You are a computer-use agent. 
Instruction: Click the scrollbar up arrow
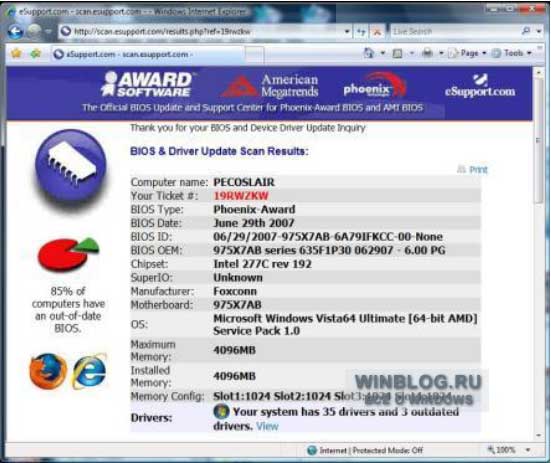[x=539, y=72]
